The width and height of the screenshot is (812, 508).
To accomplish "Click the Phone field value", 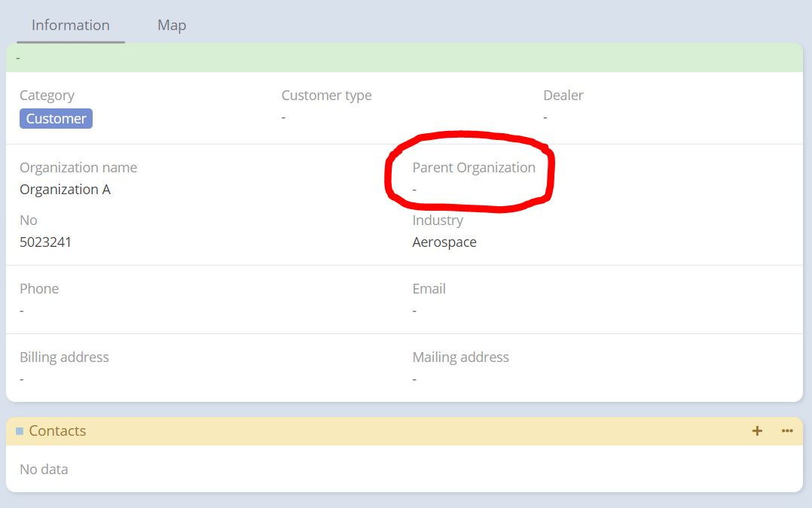I will pos(22,311).
